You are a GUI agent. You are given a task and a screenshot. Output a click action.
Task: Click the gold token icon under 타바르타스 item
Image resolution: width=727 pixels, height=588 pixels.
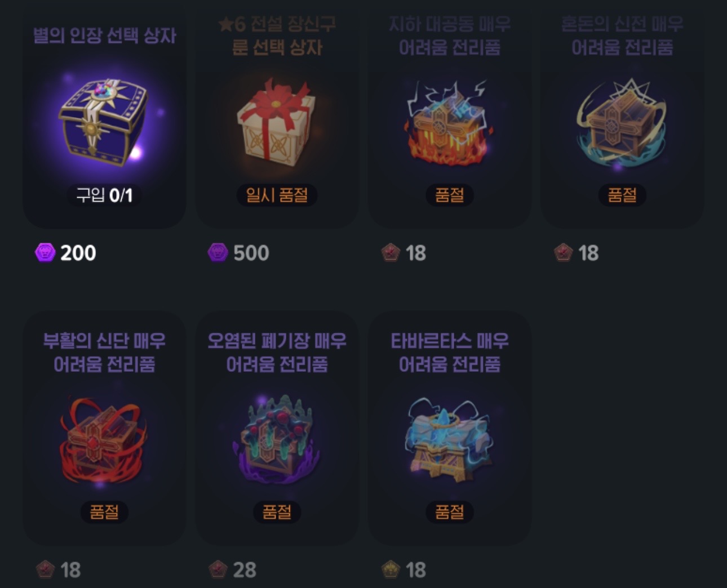coord(391,569)
